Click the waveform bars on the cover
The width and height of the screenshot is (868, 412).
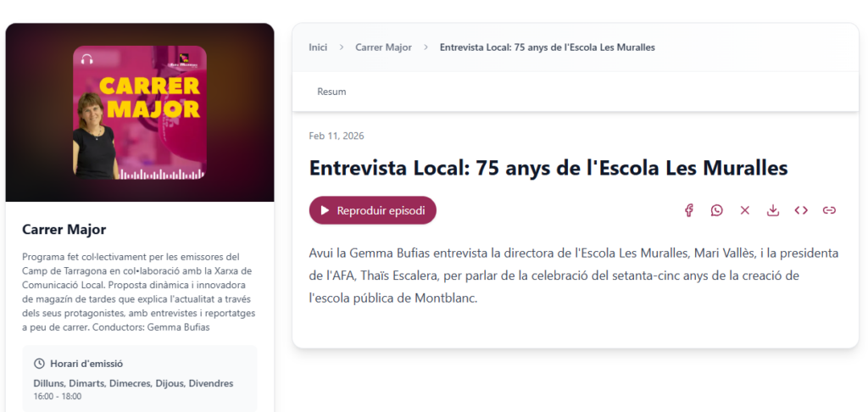[163, 174]
